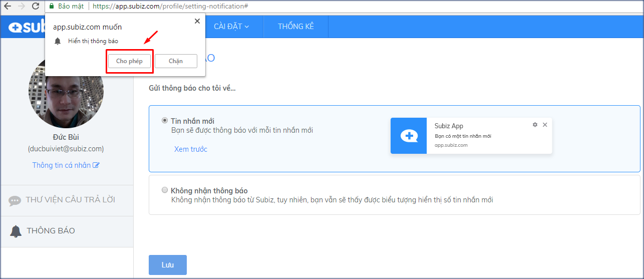Open the Xem trước preview link
This screenshot has height=279, width=644.
click(x=190, y=149)
